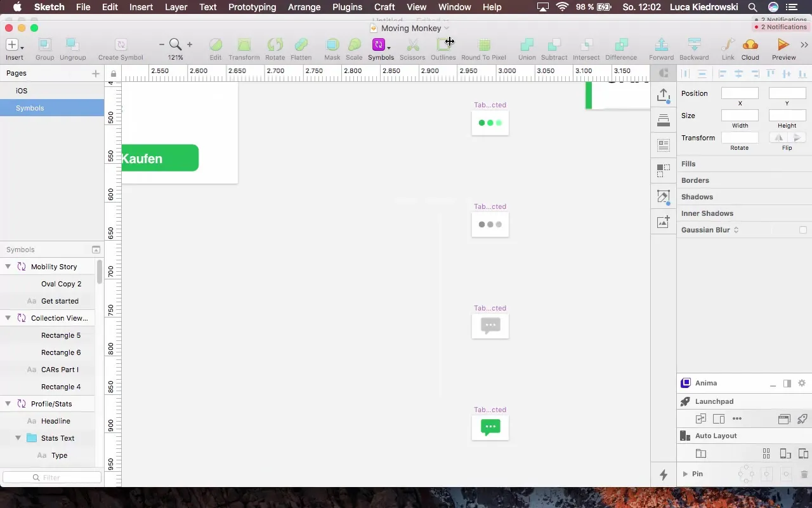Toggle the Gaussian Blur checkbox
Screen dimensions: 812x508
803,230
